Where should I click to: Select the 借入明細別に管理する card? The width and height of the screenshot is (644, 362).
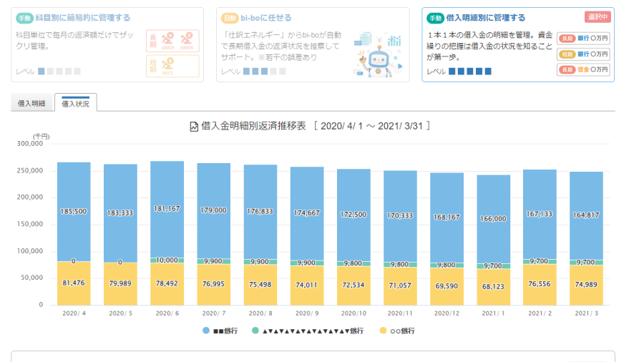518,45
